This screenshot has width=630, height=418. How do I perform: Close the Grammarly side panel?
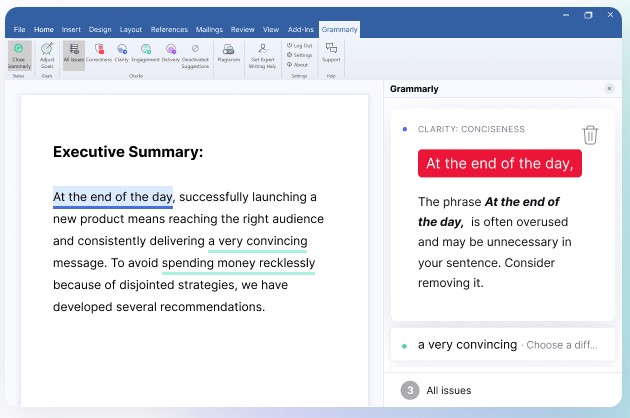point(609,89)
